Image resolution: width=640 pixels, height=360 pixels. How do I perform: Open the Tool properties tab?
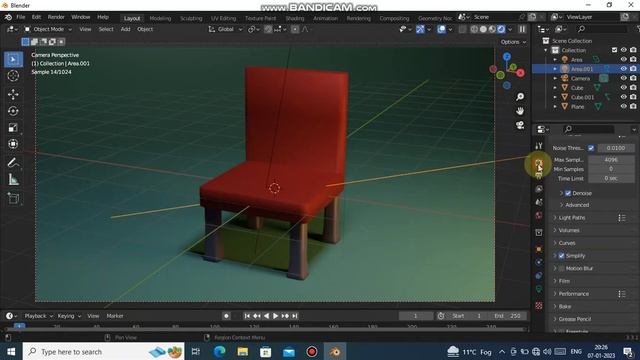(x=539, y=146)
